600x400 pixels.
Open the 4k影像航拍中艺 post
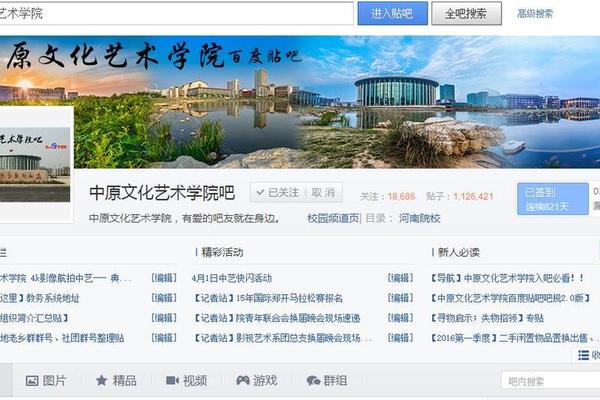pyautogui.click(x=65, y=278)
